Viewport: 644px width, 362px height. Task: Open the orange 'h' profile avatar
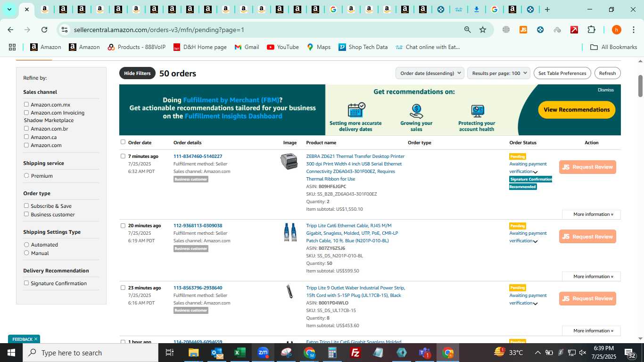[x=616, y=30]
